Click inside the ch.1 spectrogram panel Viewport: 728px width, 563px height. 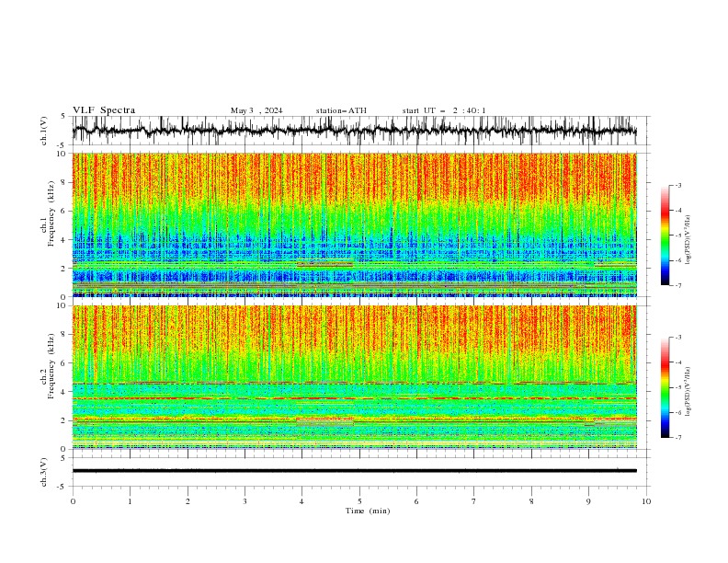354,224
